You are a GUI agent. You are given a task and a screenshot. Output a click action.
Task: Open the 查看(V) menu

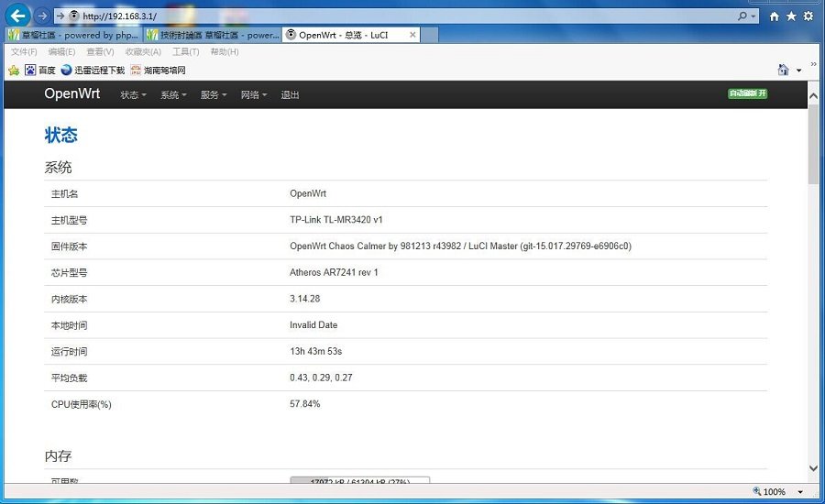pos(100,51)
